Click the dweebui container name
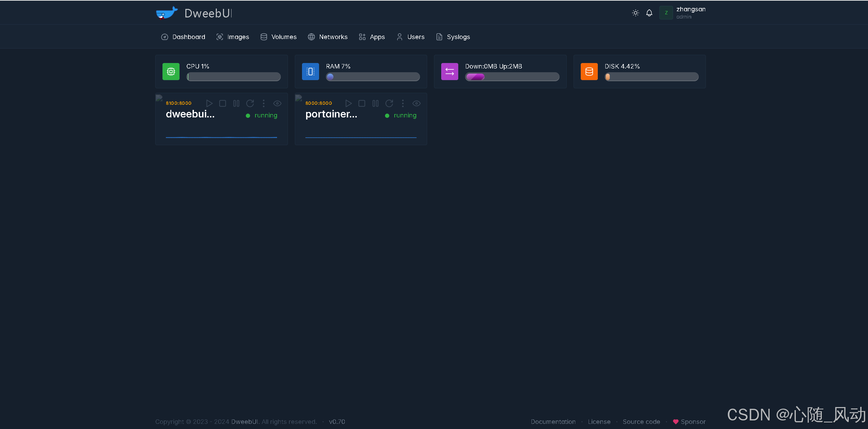868x429 pixels. point(190,114)
